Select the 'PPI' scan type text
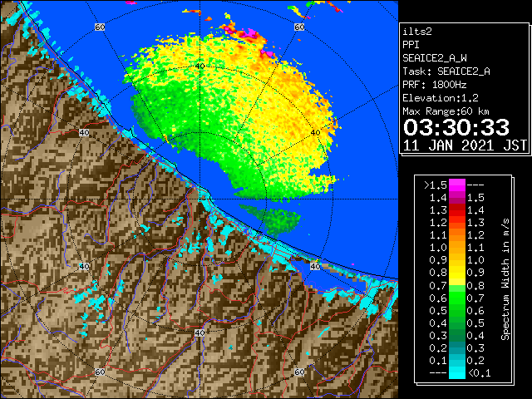Viewport: 532px width, 399px height. [411, 45]
